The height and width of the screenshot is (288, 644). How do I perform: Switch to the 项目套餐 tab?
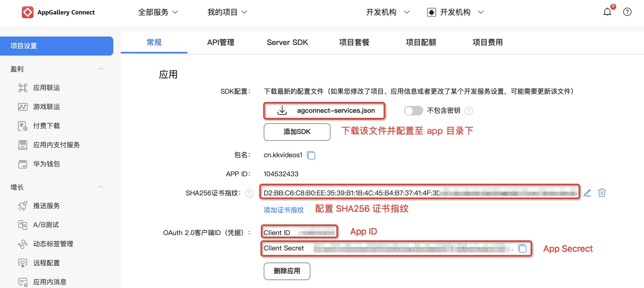[x=354, y=42]
